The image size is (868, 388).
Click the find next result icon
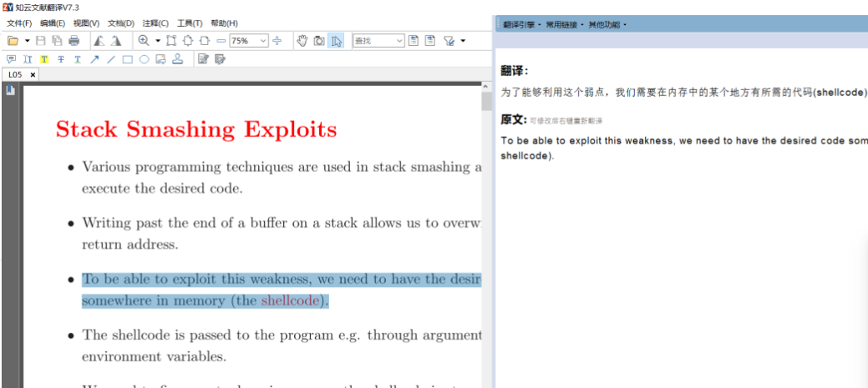tap(430, 40)
